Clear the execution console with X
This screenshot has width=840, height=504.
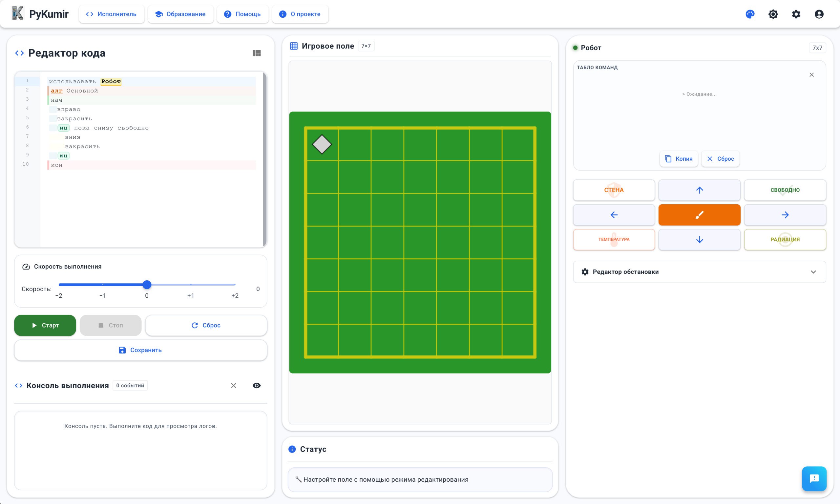click(x=233, y=386)
